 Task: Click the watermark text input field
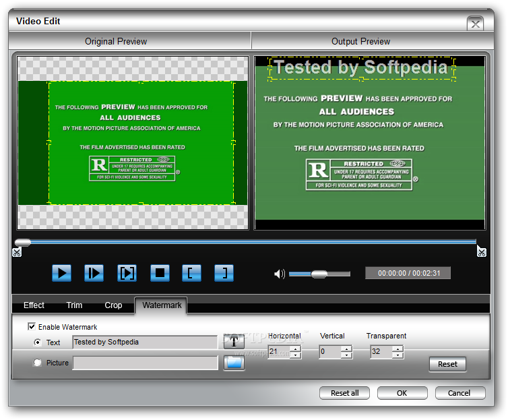pos(145,342)
